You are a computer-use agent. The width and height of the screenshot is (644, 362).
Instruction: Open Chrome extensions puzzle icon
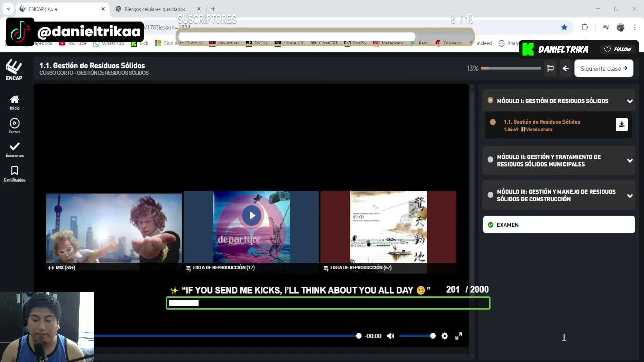(x=585, y=27)
